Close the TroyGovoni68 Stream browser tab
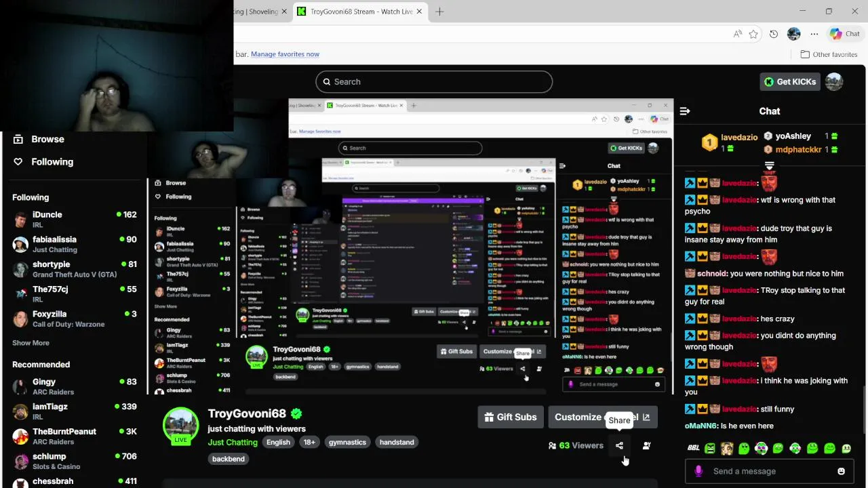This screenshot has height=488, width=868. click(x=420, y=12)
